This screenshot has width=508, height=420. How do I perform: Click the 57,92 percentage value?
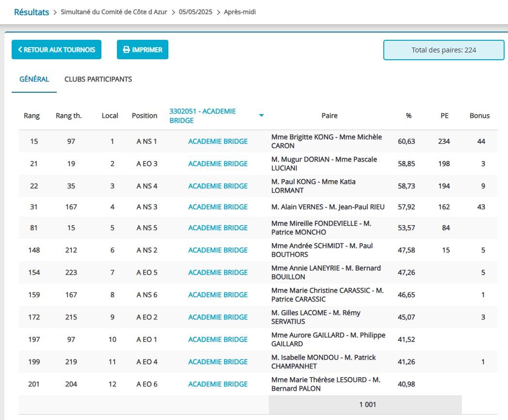coord(406,207)
